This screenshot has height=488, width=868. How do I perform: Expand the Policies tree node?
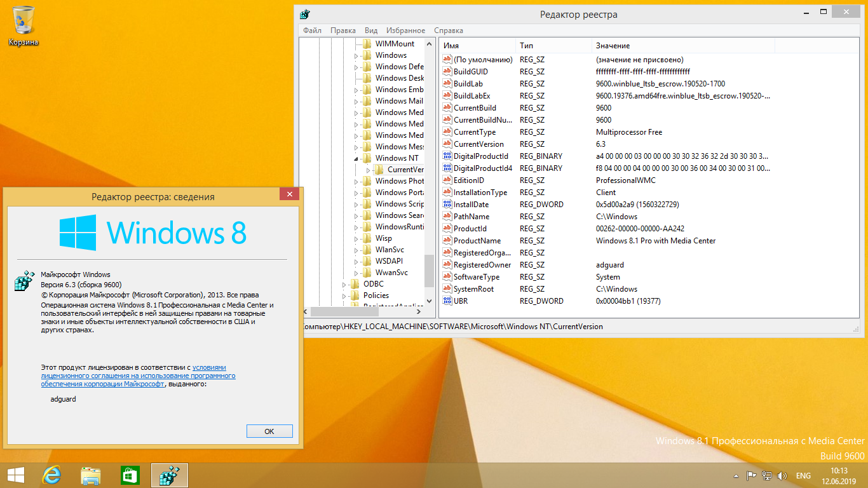tap(344, 295)
